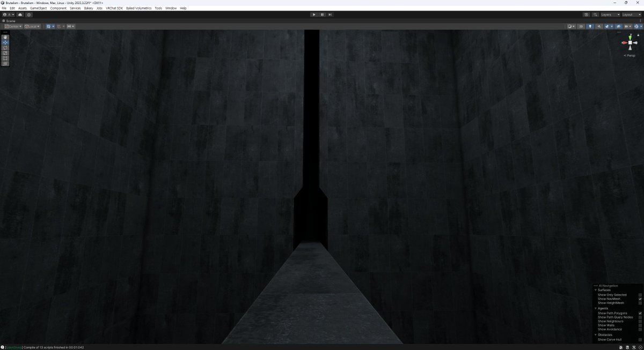Toggle 2D view mode

coord(581,26)
